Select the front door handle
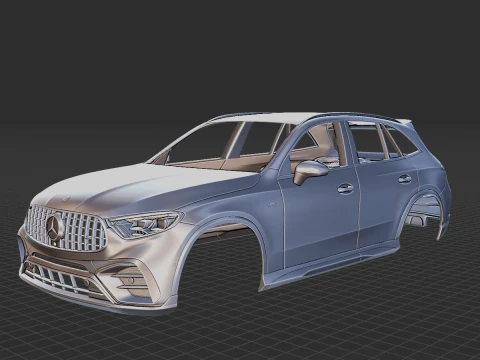Viewport: 480px width, 360px height. point(345,189)
